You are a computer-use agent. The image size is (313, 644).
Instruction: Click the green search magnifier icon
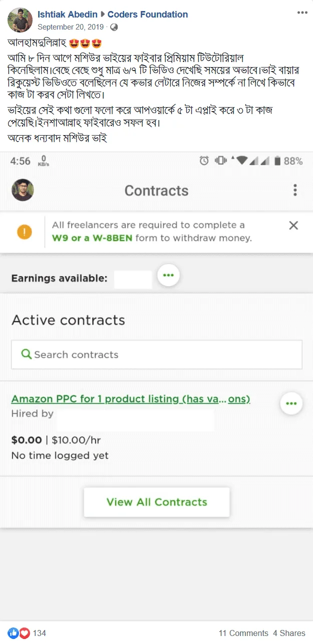click(27, 354)
